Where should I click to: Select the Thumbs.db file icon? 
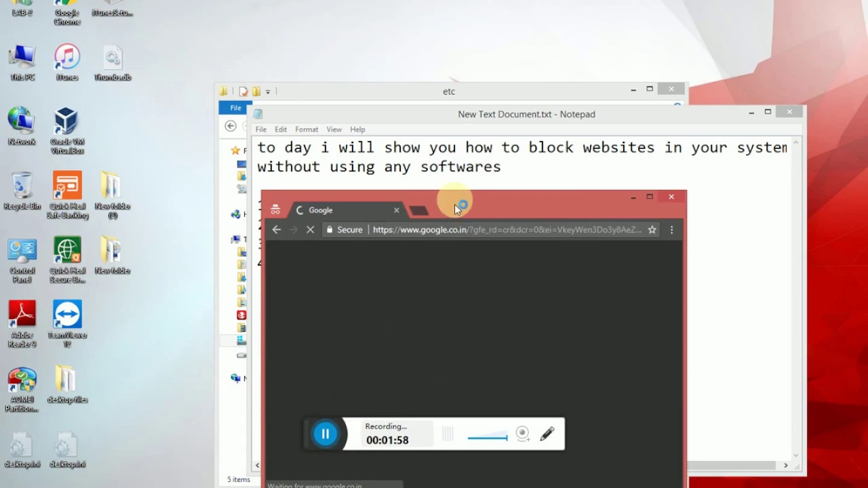pos(113,63)
